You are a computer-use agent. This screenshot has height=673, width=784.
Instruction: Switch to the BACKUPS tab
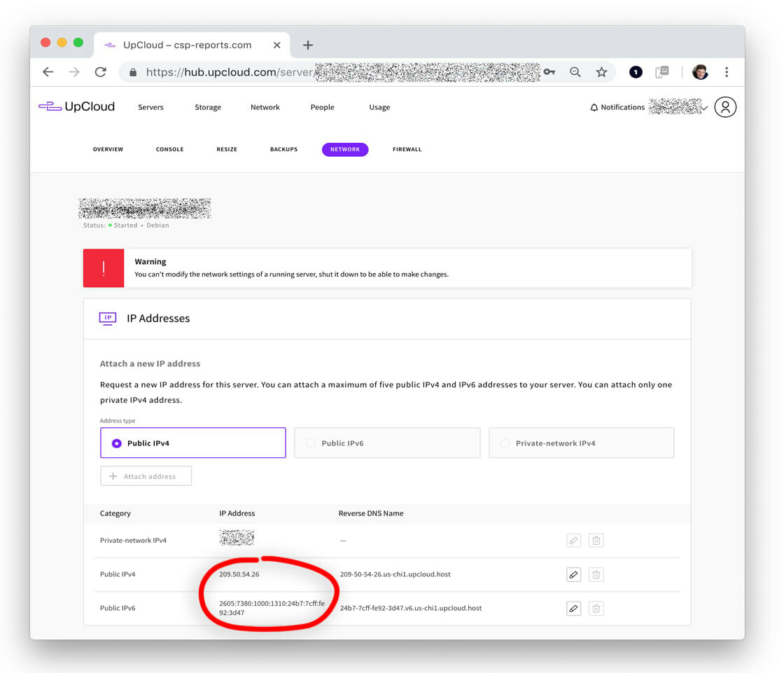284,149
